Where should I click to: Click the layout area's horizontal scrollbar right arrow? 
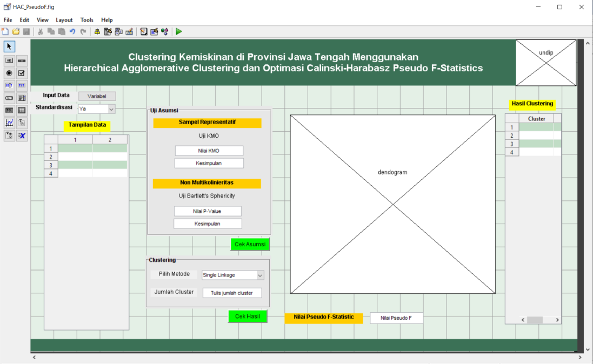(580, 357)
